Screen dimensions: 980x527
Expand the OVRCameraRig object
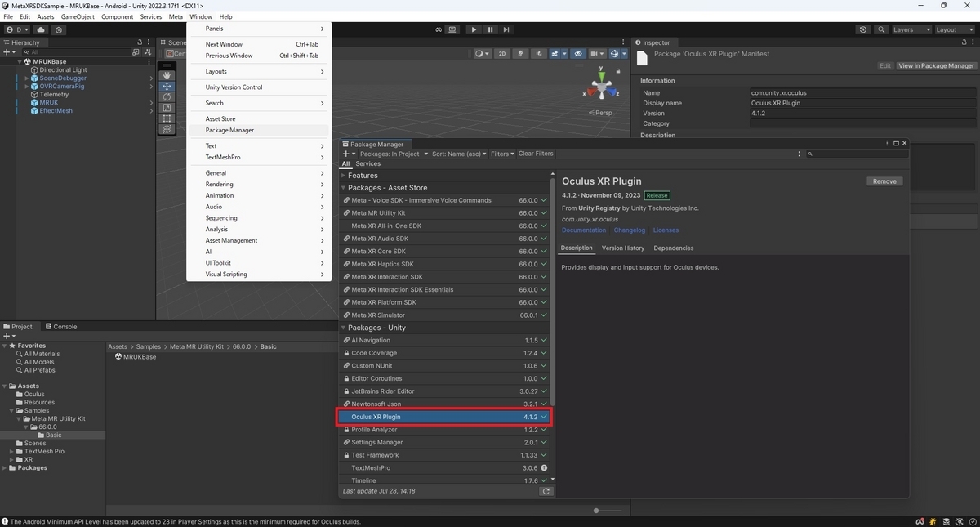27,87
